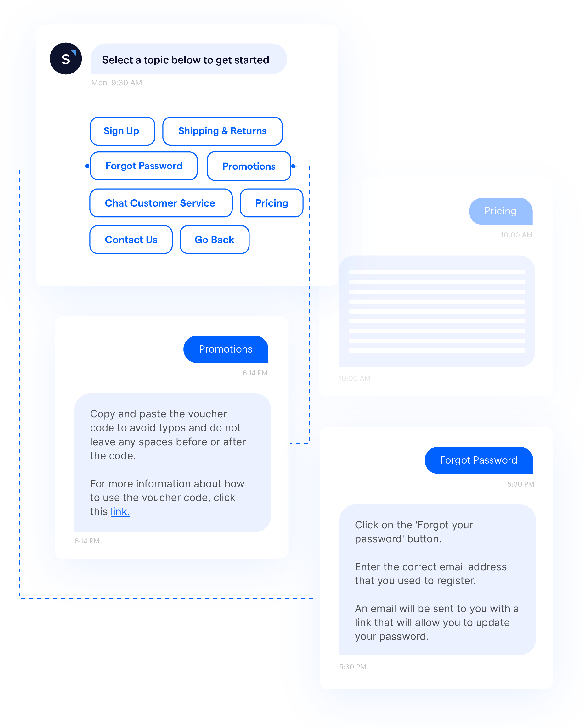This screenshot has height=728, width=583.
Task: Click the Contact Us button
Action: coord(131,240)
